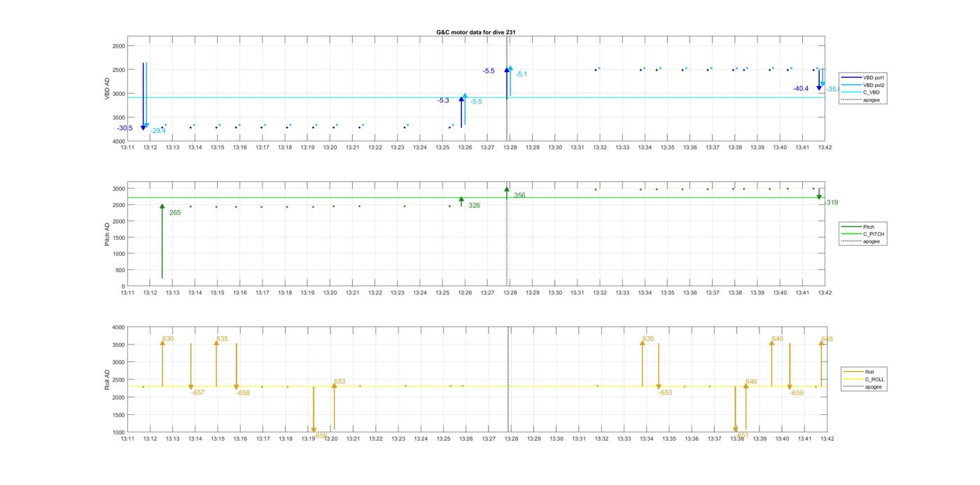980x485 pixels.
Task: Click the "Roll AD" y-axis label
Action: 108,380
